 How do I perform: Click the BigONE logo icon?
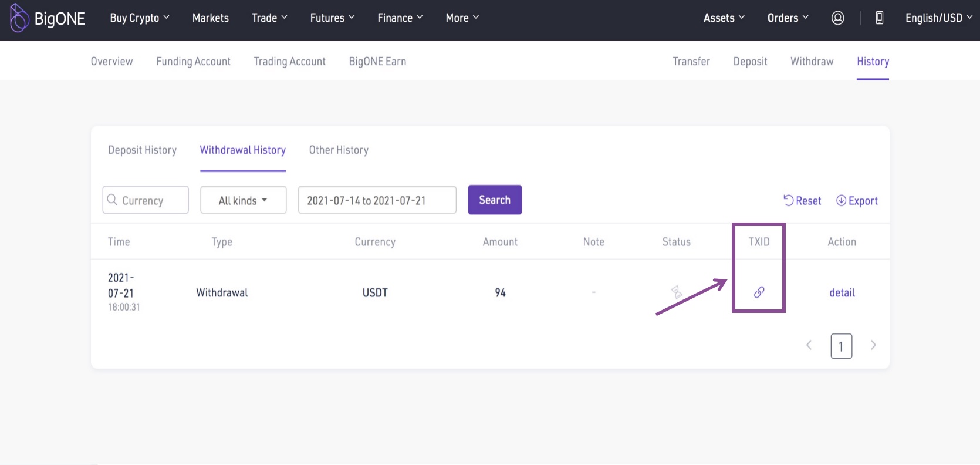[x=19, y=18]
